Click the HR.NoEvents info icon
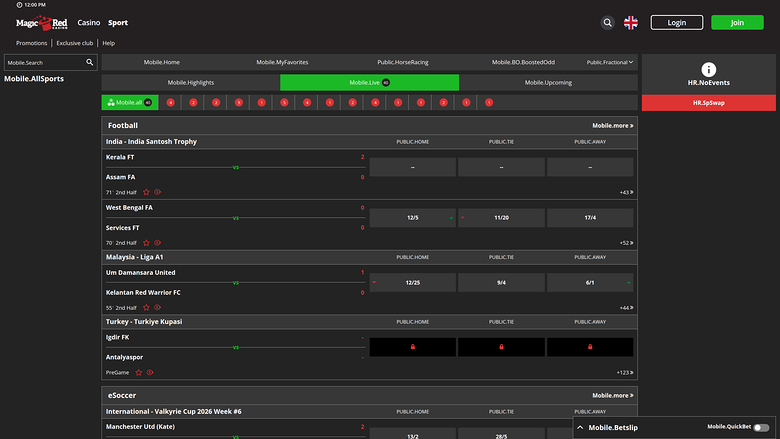 (x=709, y=69)
